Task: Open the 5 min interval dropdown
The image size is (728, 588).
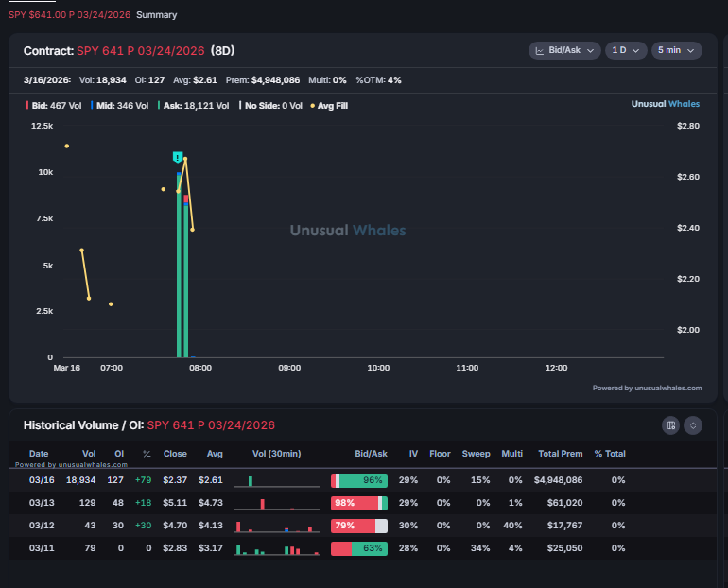Action: 676,50
